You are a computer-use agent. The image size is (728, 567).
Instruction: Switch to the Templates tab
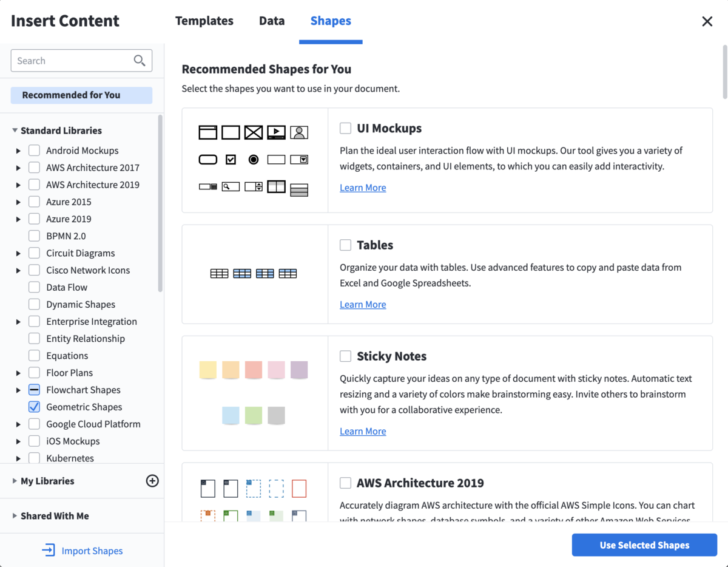coord(204,21)
